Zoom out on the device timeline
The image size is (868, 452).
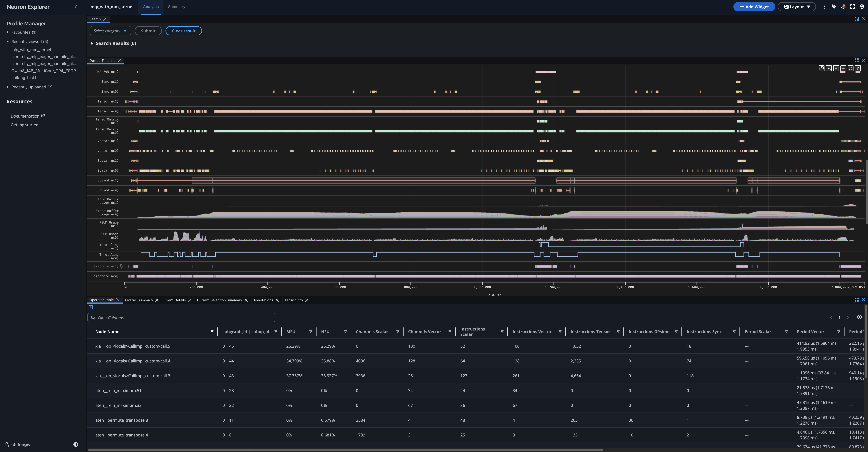tap(843, 68)
